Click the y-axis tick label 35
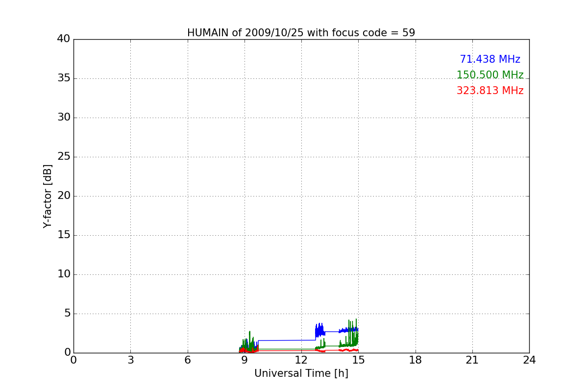588x392 pixels. click(64, 78)
